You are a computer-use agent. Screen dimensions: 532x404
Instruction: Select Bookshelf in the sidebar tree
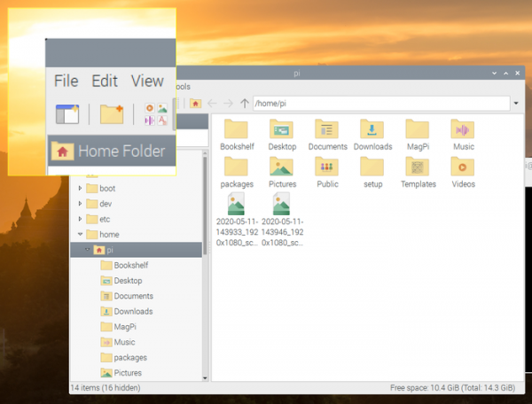tap(130, 265)
